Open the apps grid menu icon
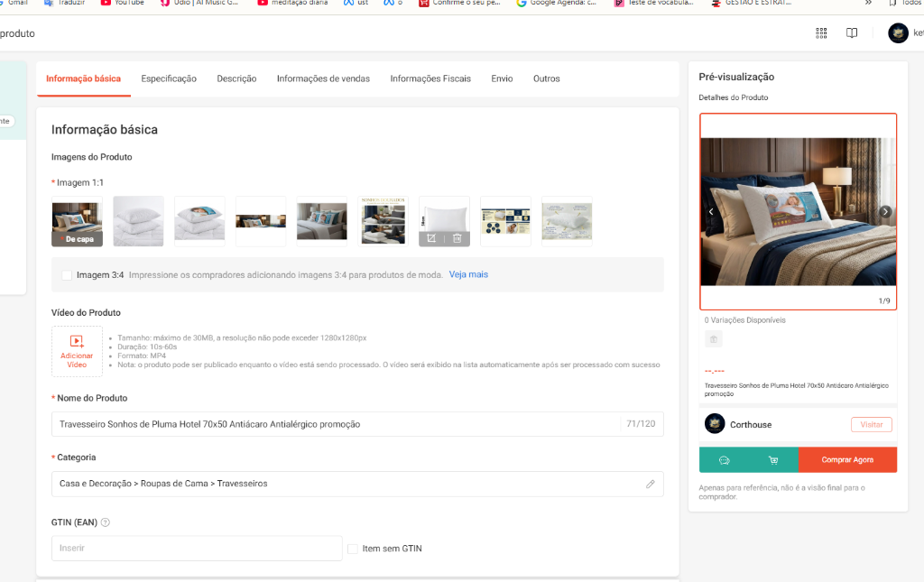Screen dimensions: 924x582 click(x=821, y=33)
